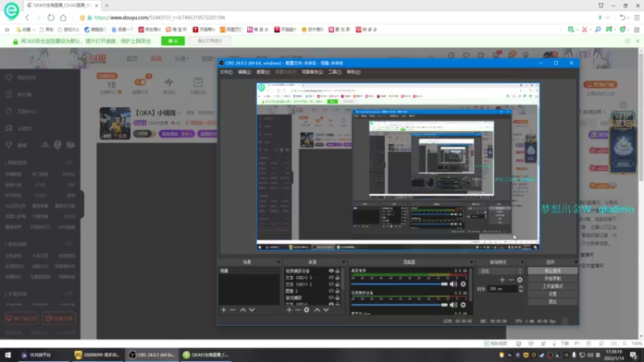Open the desktop audio (桌面音频) settings gear
644x362 pixels.
(x=464, y=284)
